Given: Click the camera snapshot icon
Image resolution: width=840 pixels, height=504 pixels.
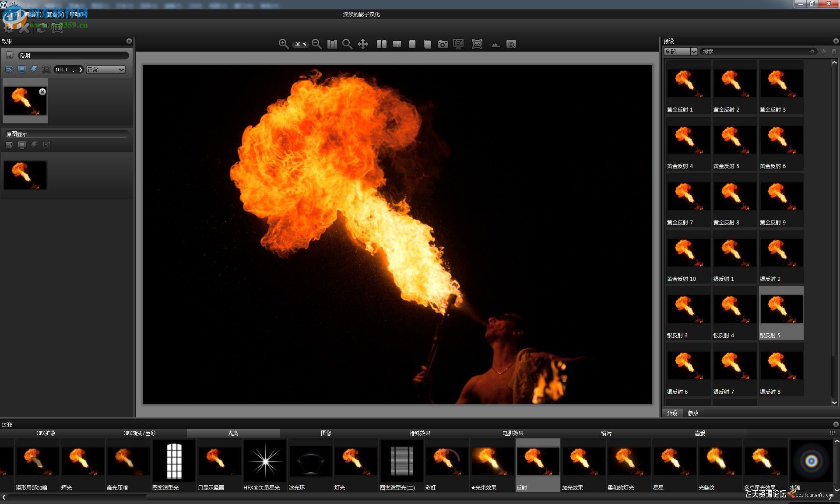Looking at the screenshot, I should 443,44.
